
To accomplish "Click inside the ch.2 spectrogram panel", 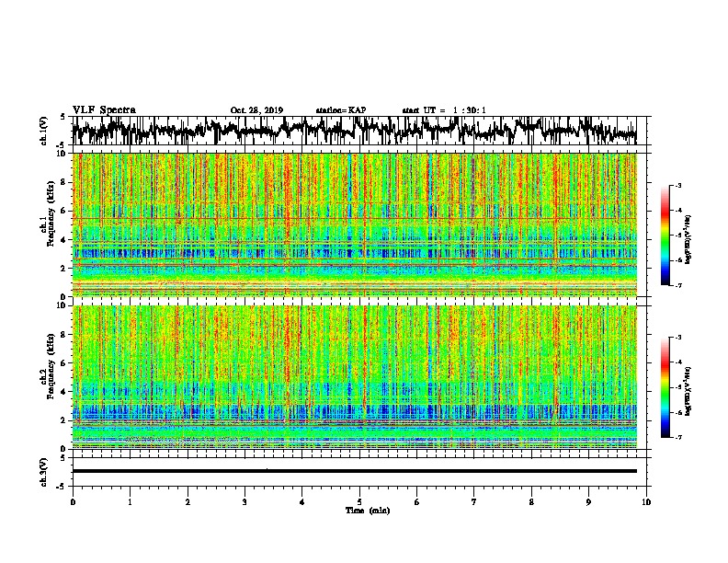I will (354, 377).
